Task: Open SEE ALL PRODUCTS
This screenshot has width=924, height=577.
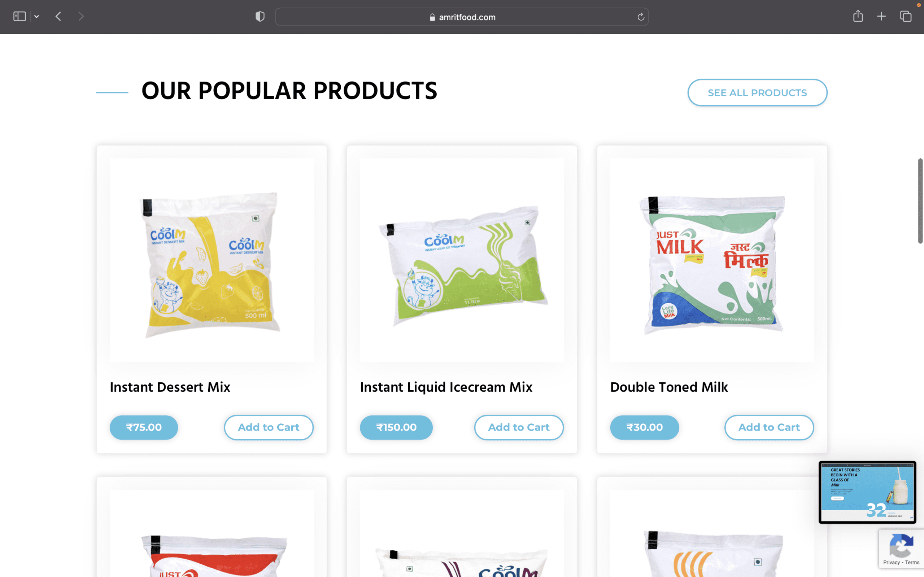Action: [x=757, y=93]
